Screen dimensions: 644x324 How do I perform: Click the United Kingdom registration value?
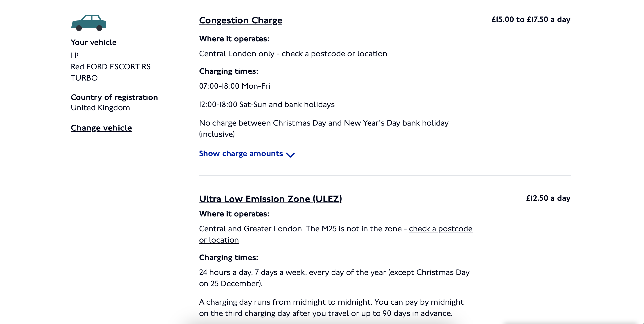[100, 108]
